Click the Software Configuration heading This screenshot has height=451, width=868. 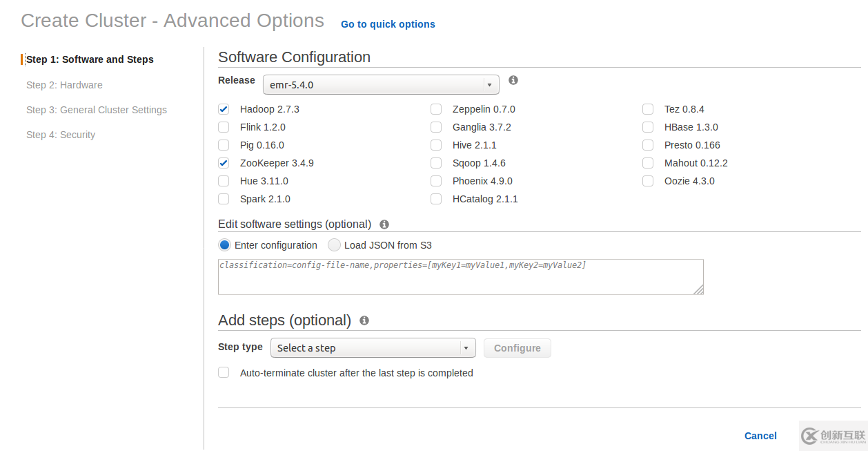(x=295, y=57)
